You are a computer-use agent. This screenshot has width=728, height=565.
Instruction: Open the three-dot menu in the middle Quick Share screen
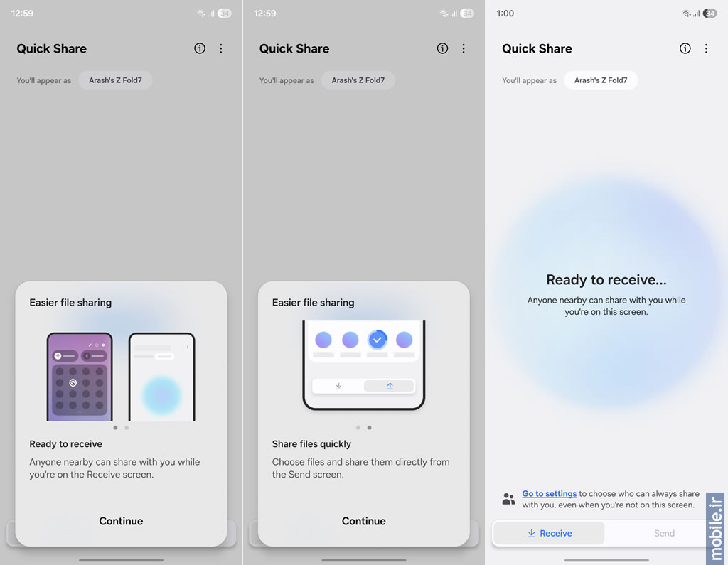tap(464, 48)
